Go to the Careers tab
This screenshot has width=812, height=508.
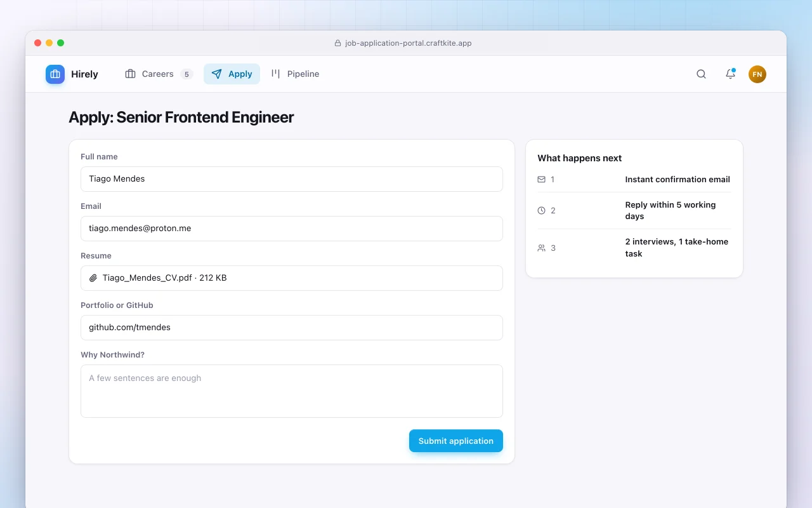[x=159, y=74]
